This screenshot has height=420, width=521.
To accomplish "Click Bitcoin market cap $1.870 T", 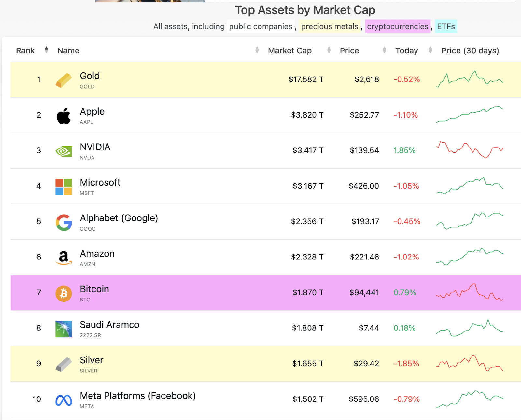I will [x=308, y=292].
